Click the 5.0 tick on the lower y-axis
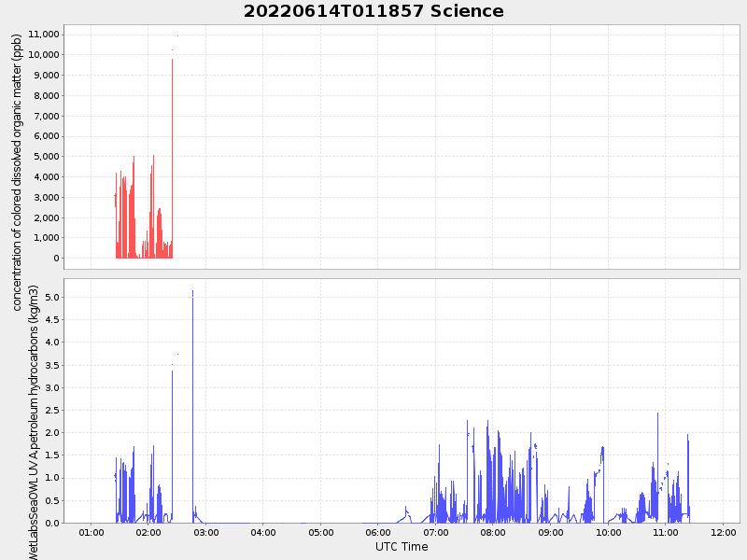This screenshot has height=560, width=747. point(52,297)
